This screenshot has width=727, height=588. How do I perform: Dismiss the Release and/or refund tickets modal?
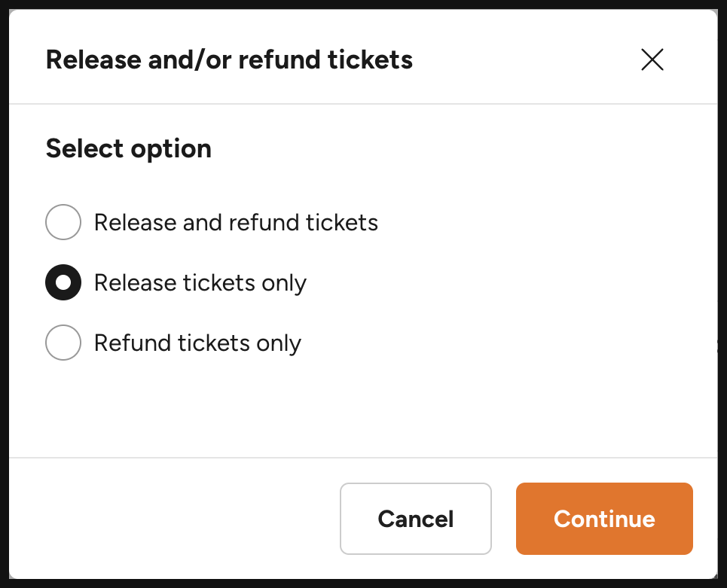tap(652, 59)
